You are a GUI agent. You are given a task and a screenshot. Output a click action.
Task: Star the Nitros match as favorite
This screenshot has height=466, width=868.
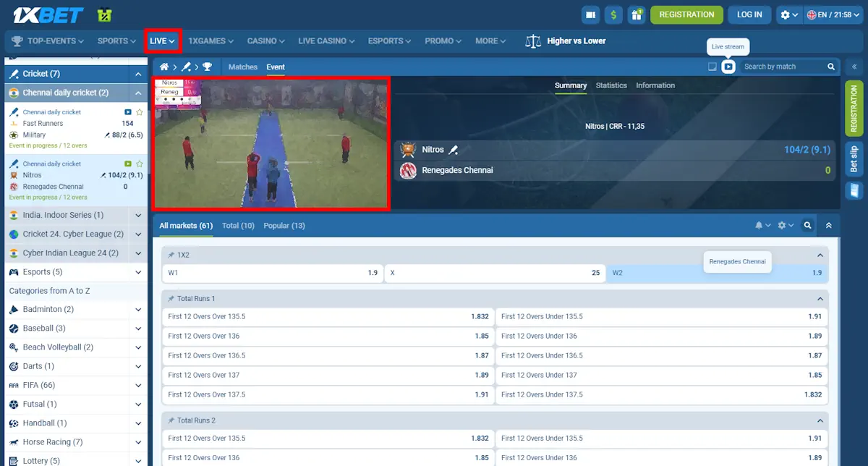[139, 164]
